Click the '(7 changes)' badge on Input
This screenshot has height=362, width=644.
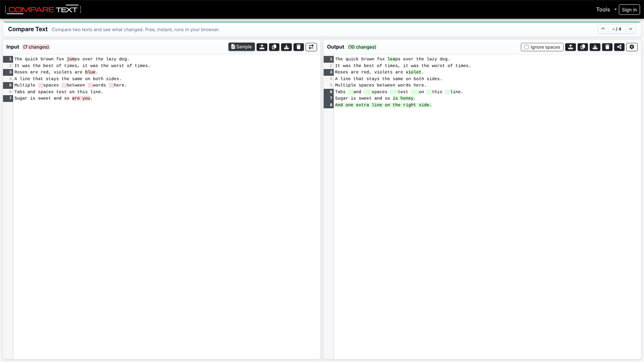coord(36,47)
